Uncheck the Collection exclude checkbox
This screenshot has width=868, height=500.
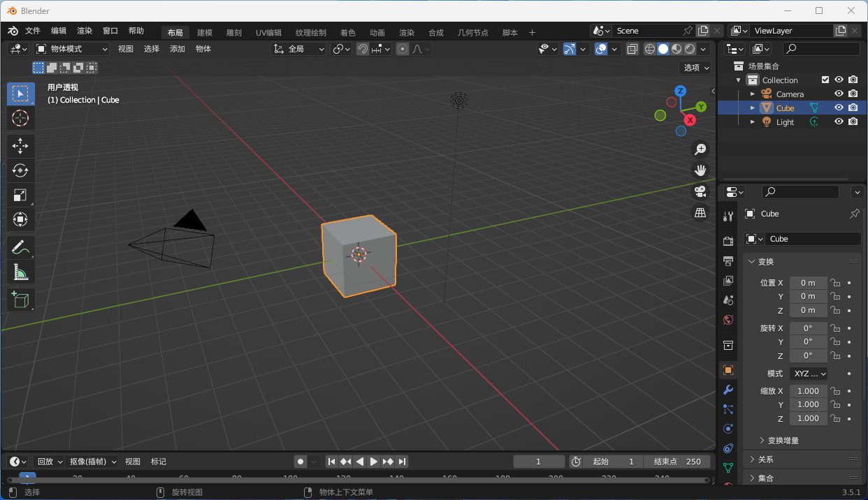pyautogui.click(x=825, y=80)
